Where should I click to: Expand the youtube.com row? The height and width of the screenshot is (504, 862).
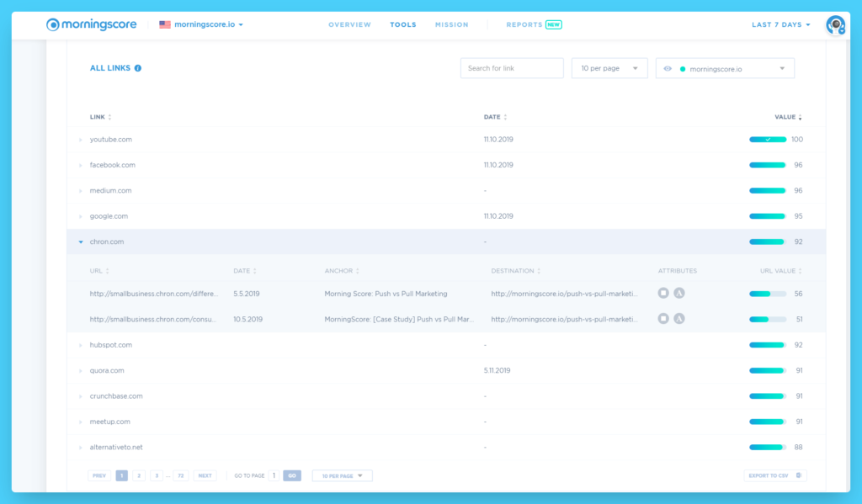click(x=80, y=140)
